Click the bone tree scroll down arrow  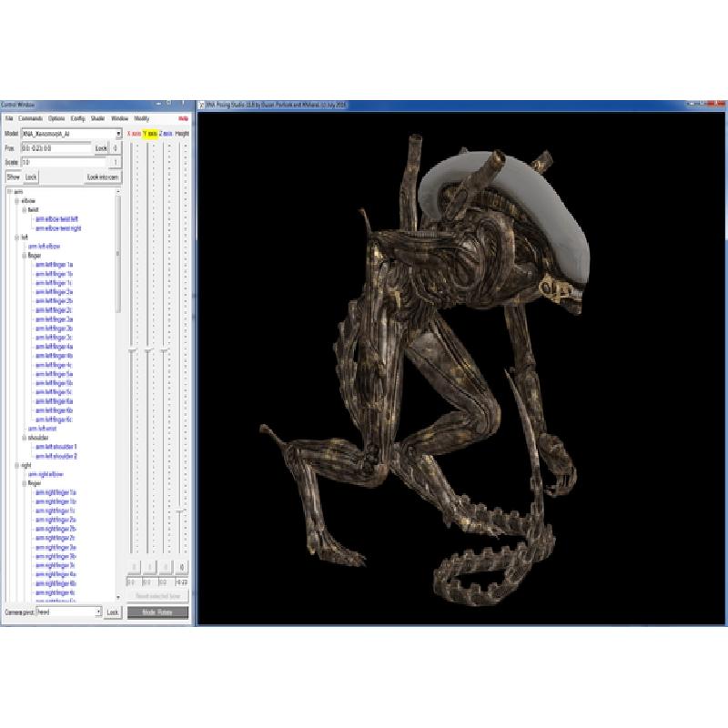coord(118,598)
